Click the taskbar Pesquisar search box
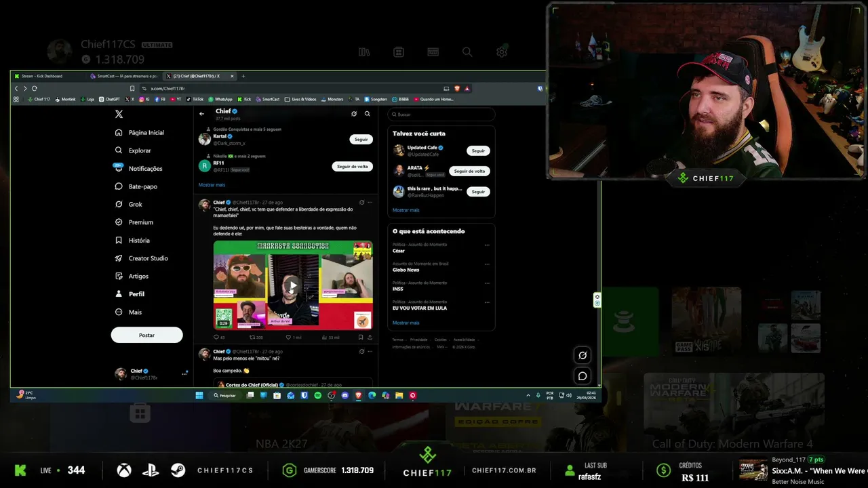 tap(224, 395)
